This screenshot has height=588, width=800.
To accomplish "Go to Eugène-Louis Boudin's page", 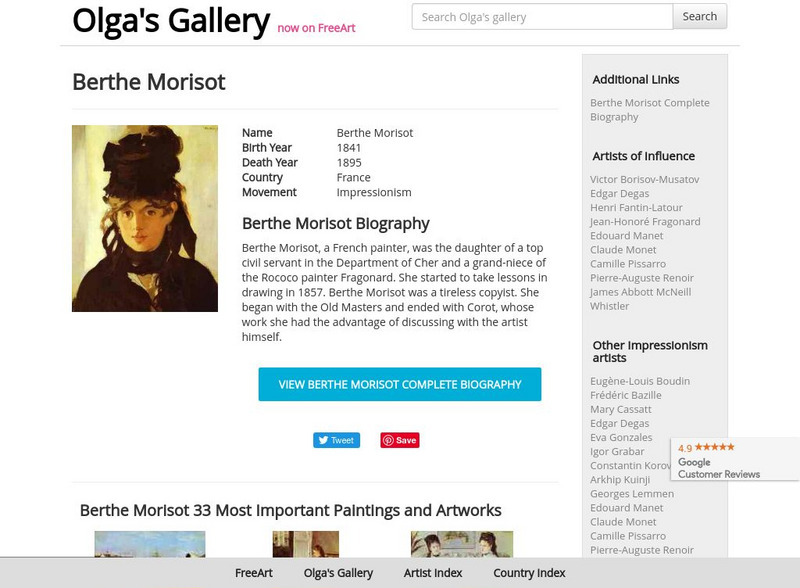I will pos(640,381).
